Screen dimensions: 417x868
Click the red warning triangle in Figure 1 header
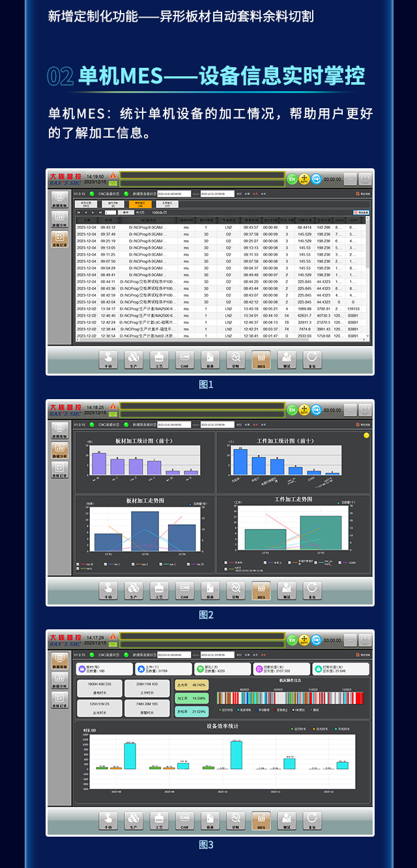point(113,176)
